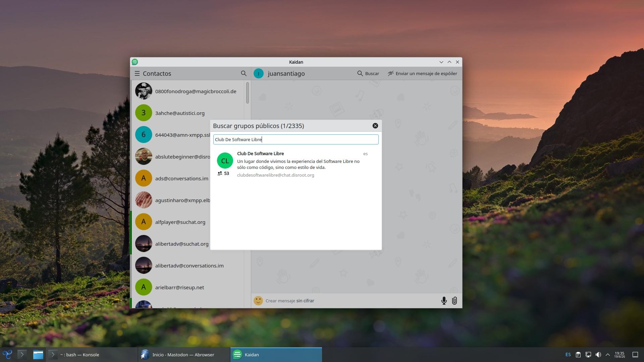The width and height of the screenshot is (644, 362).
Task: Focus the public group search field
Action: [x=296, y=139]
